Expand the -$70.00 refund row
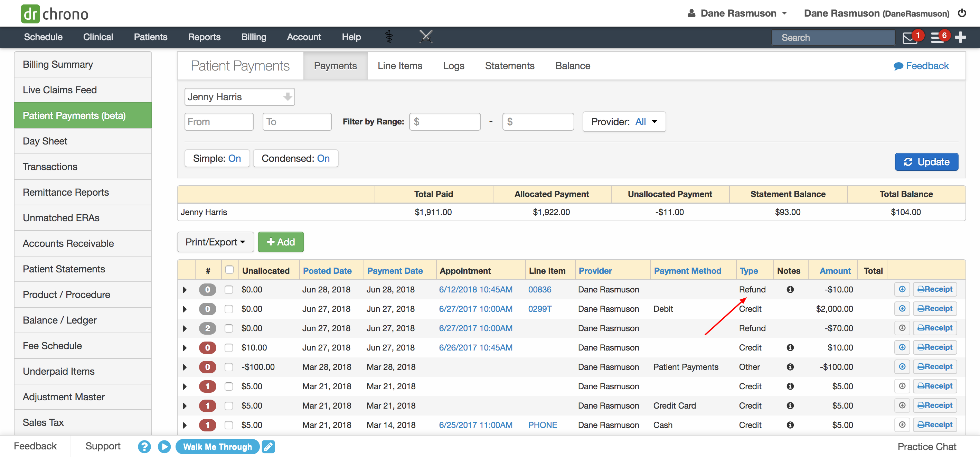 [185, 329]
